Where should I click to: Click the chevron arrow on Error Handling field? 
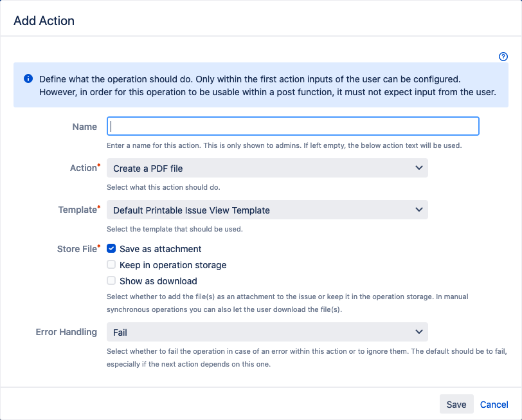tap(419, 332)
